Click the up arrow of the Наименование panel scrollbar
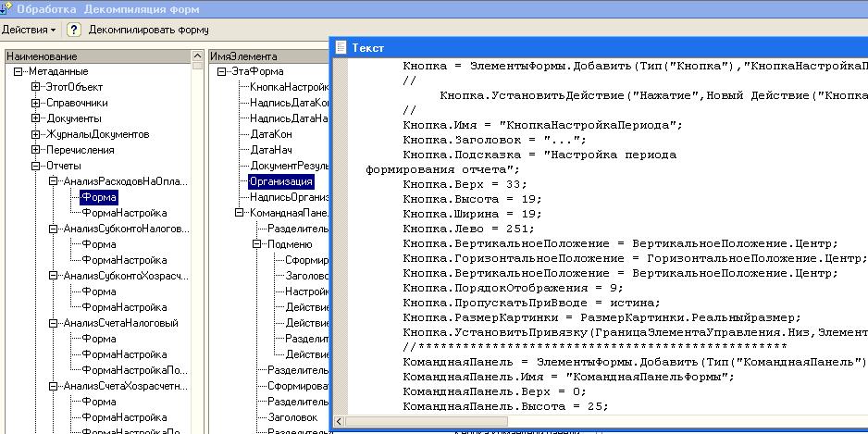 [197, 57]
